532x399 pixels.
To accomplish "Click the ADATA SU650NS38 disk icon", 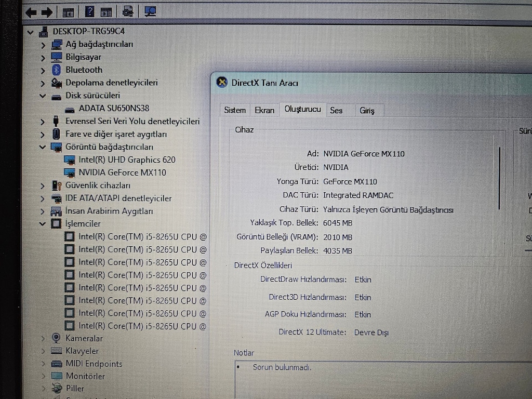I will click(x=70, y=110).
